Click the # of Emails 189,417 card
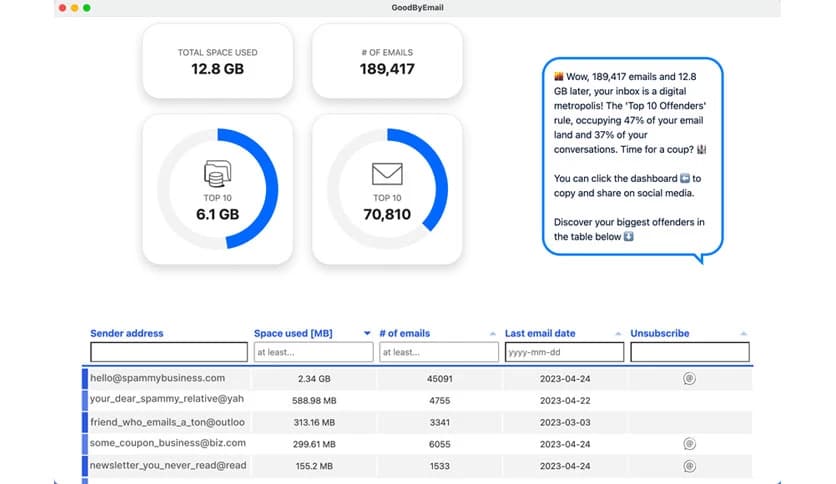The height and width of the screenshot is (484, 836). click(386, 59)
